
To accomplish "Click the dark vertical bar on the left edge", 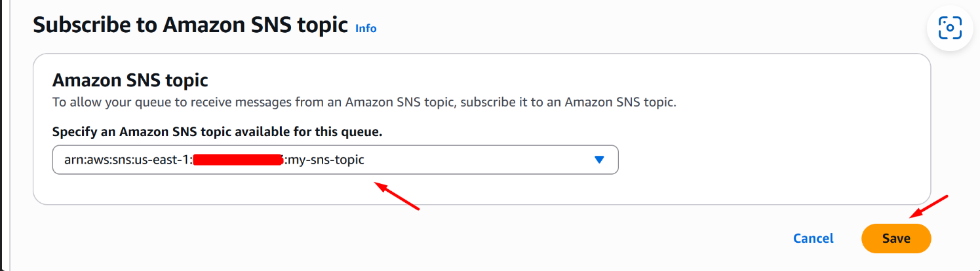I will tap(2, 131).
